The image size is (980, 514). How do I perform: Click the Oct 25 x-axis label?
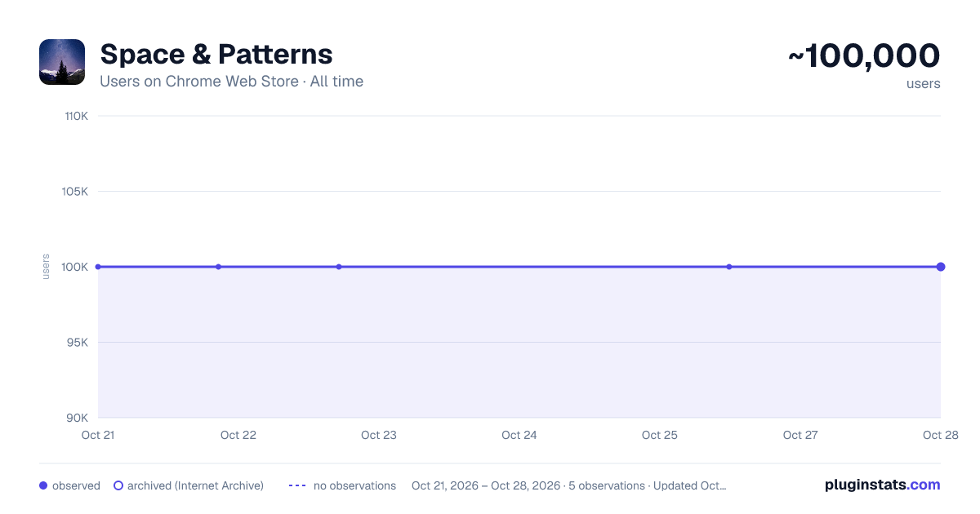(660, 435)
